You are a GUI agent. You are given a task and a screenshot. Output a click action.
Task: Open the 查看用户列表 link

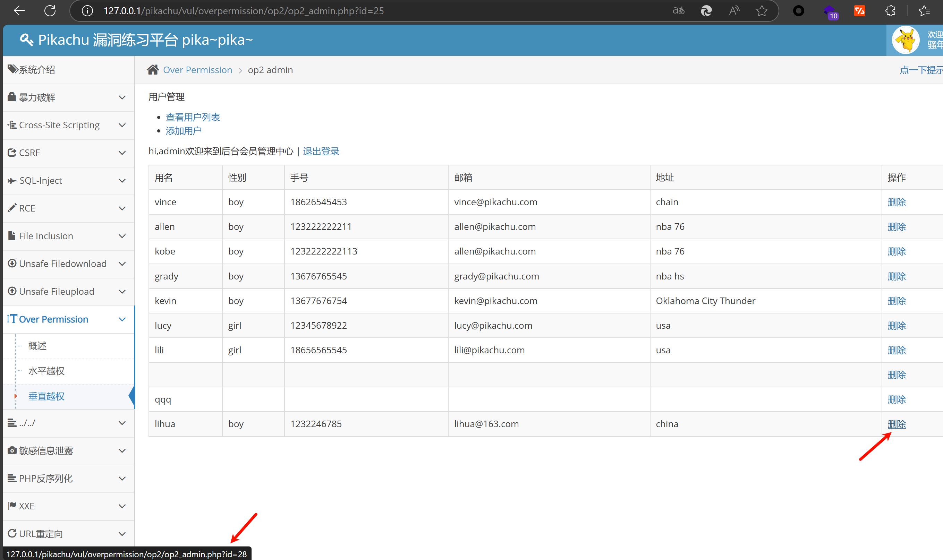193,117
